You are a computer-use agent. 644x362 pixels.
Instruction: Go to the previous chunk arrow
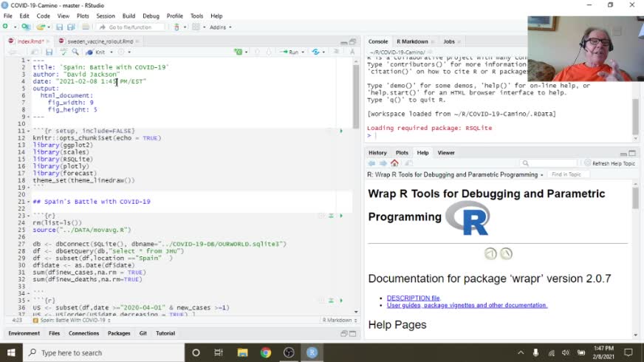coord(257,52)
